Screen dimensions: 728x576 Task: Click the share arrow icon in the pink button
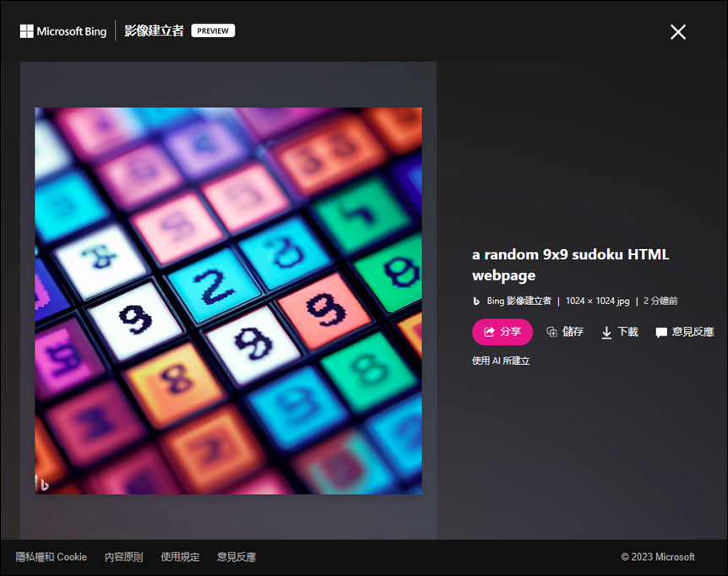(x=489, y=332)
